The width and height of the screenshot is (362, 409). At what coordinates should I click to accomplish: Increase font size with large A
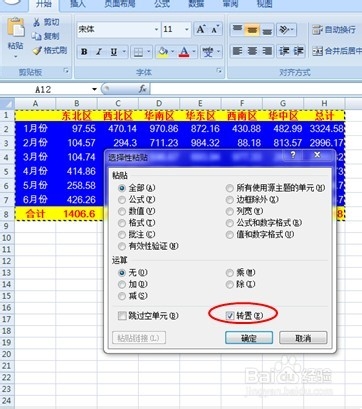tap(200, 29)
